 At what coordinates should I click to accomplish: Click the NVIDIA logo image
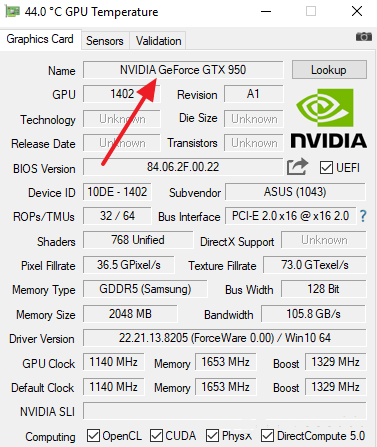(328, 118)
